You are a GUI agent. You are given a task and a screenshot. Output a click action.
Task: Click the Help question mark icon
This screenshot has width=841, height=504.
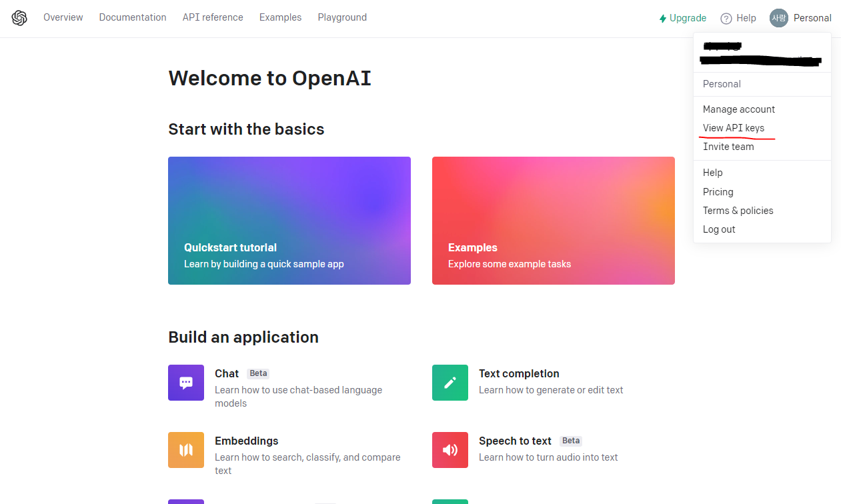click(x=726, y=19)
